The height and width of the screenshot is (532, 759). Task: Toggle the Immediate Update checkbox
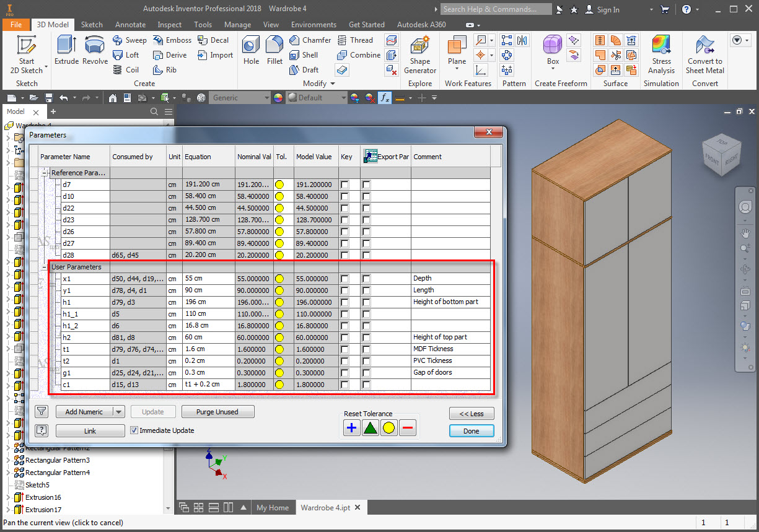(x=134, y=430)
